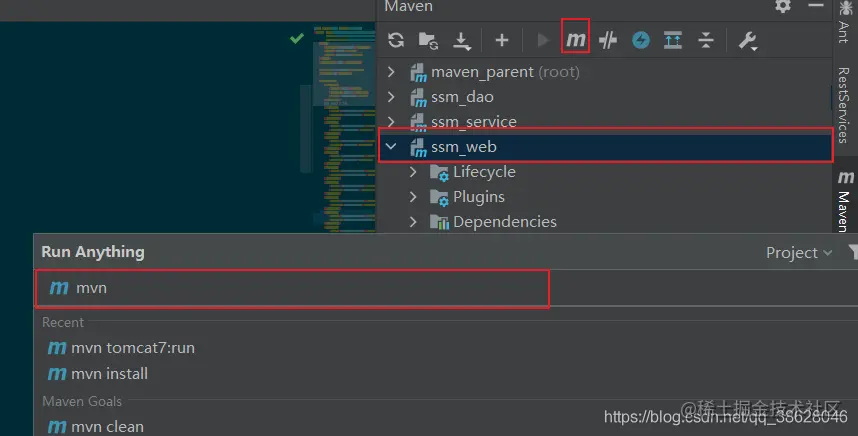Screen dimensions: 858x436
Task: Select ssm_web project row
Action: point(605,146)
